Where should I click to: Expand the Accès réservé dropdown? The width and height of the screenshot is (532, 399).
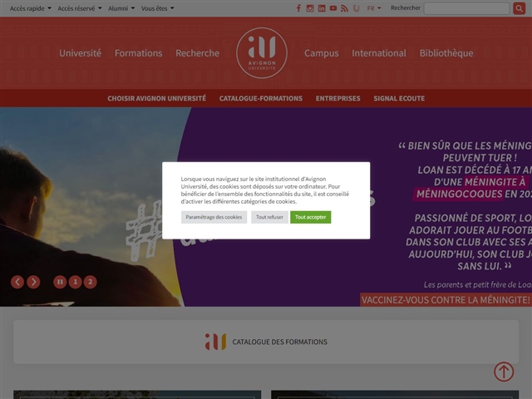[80, 8]
